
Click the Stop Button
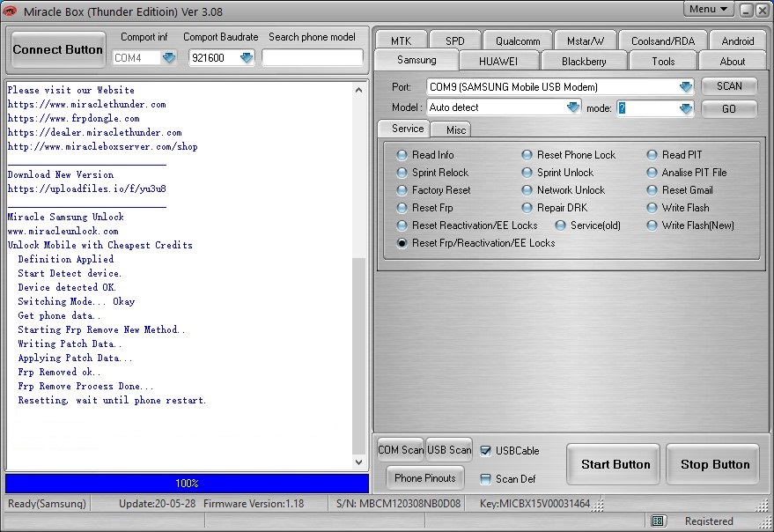(x=712, y=464)
